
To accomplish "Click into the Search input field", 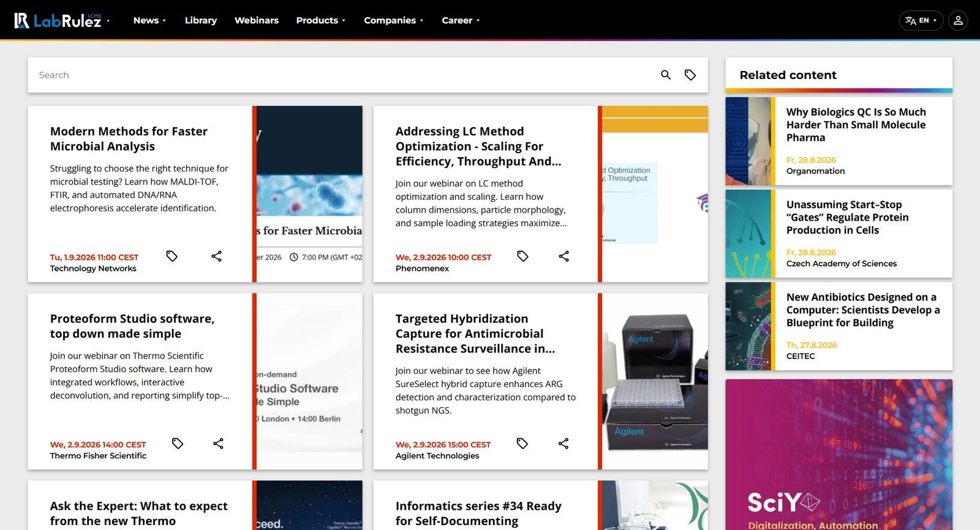I will [343, 75].
